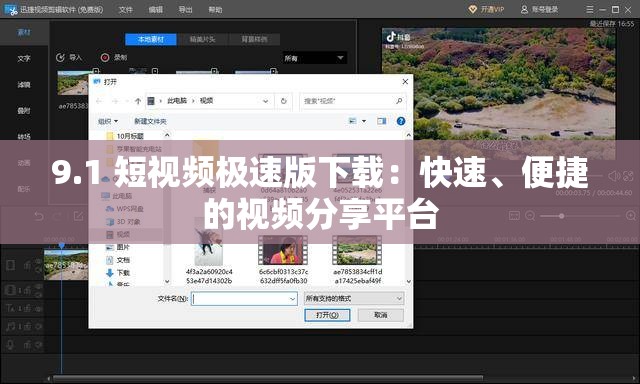Click the 打开(O) button

tap(327, 315)
